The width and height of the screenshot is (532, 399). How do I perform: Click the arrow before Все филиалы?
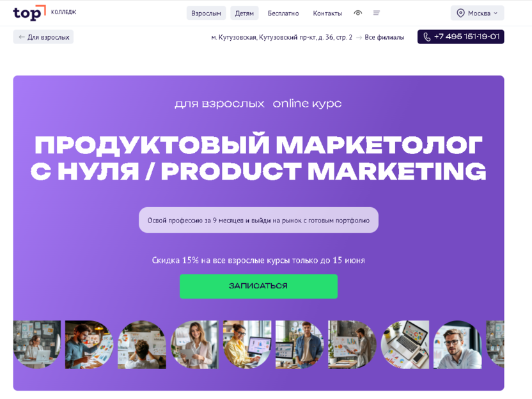359,37
